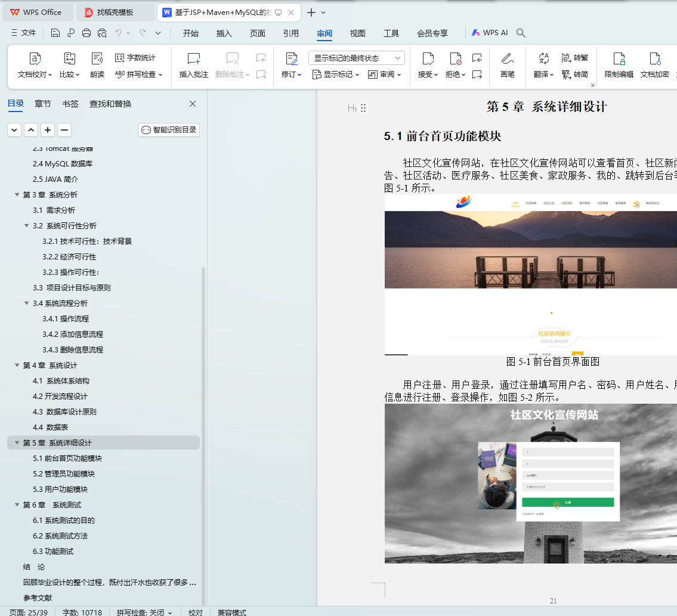
Task: Close the navigation pane
Action: pyautogui.click(x=193, y=104)
